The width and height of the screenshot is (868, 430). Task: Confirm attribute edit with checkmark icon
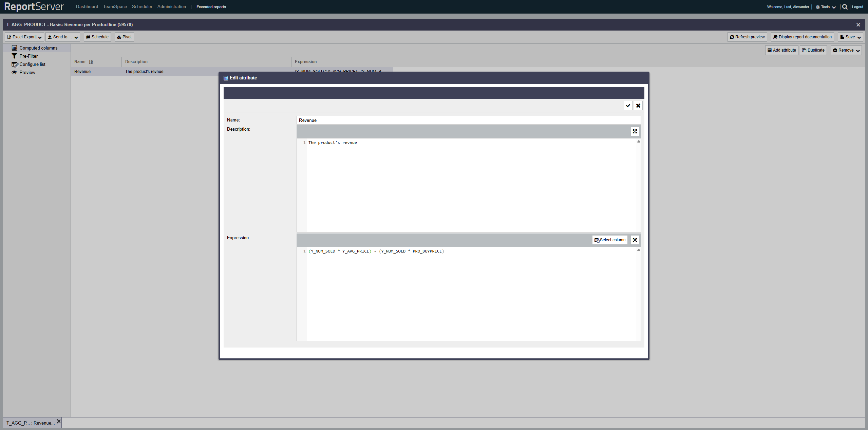pyautogui.click(x=628, y=106)
